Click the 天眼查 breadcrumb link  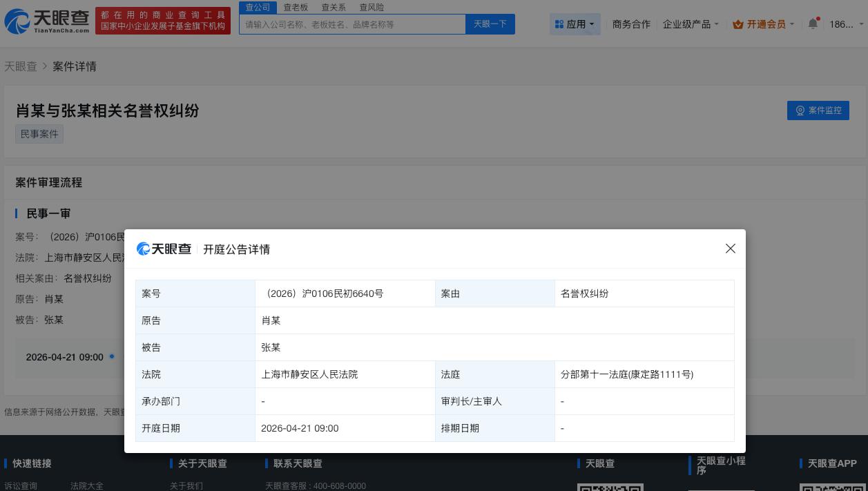tap(21, 66)
